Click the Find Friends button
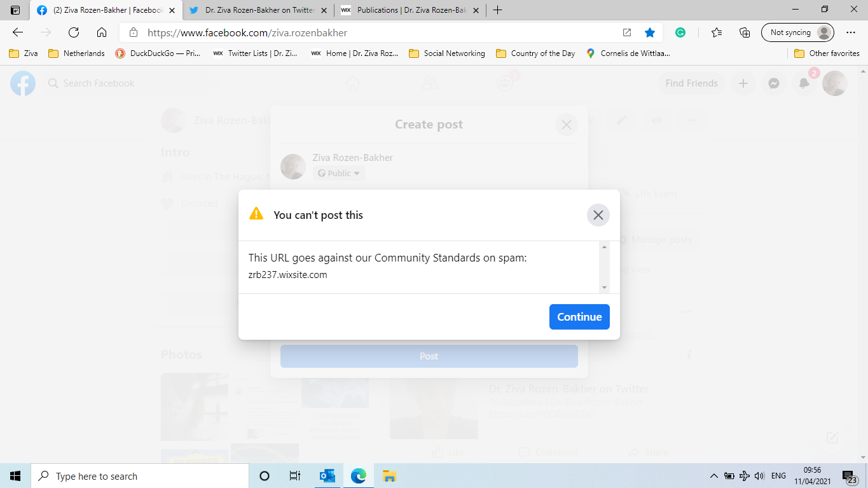 point(691,83)
